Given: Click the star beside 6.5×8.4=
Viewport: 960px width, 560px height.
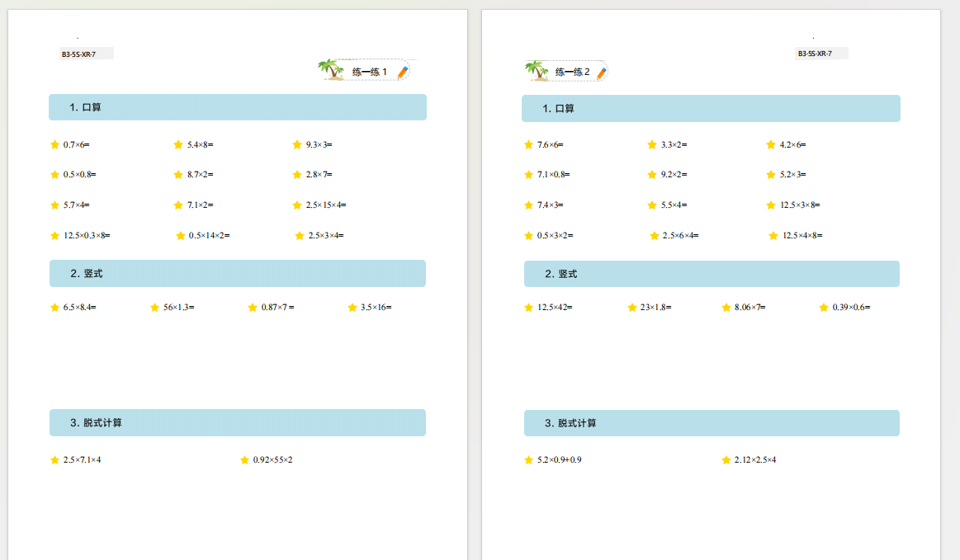Looking at the screenshot, I should pyautogui.click(x=54, y=308).
